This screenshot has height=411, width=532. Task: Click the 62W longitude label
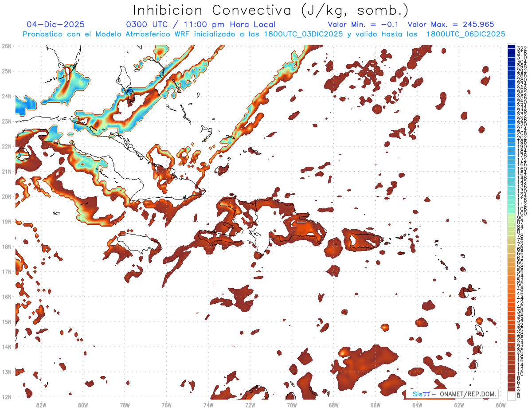click(459, 405)
